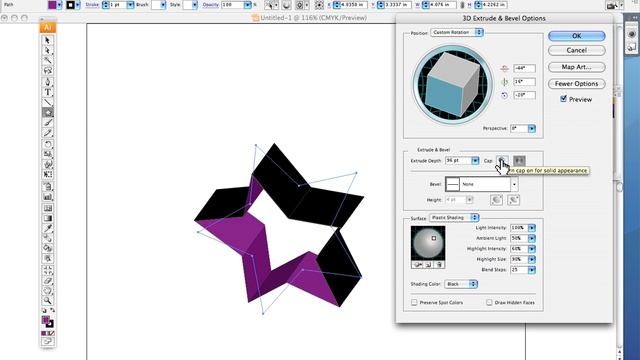Click OK in 3D Extrude dialog
The height and width of the screenshot is (360, 640).
(576, 36)
